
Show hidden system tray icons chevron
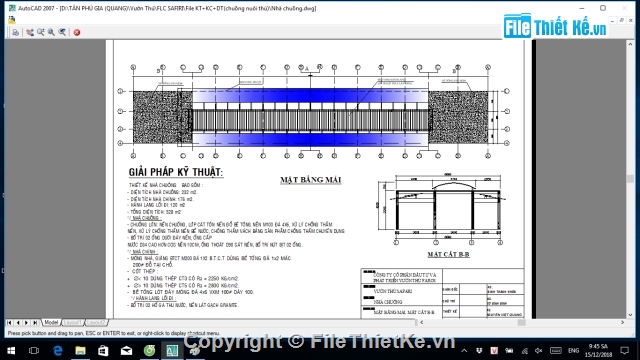(x=464, y=351)
